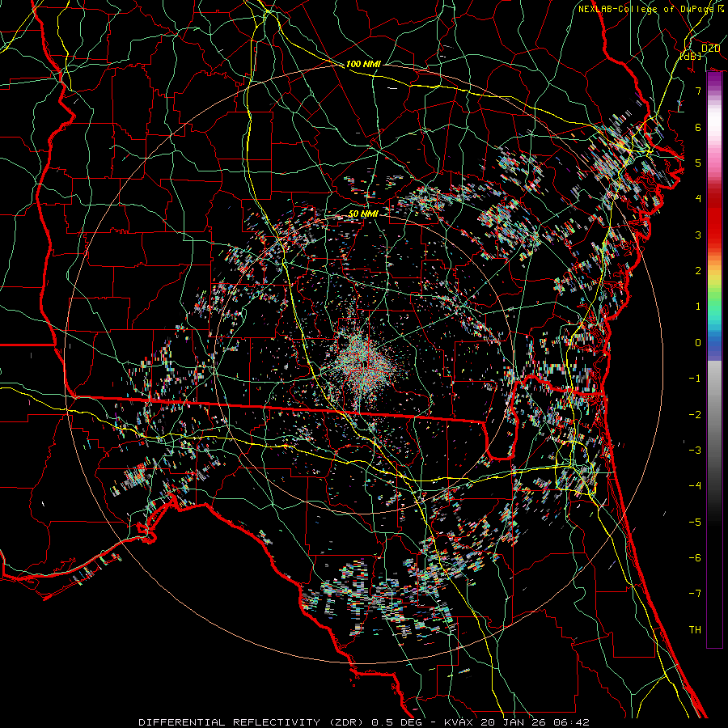Click the positive 7 scale label
Image resolution: width=728 pixels, height=728 pixels.
(x=698, y=91)
